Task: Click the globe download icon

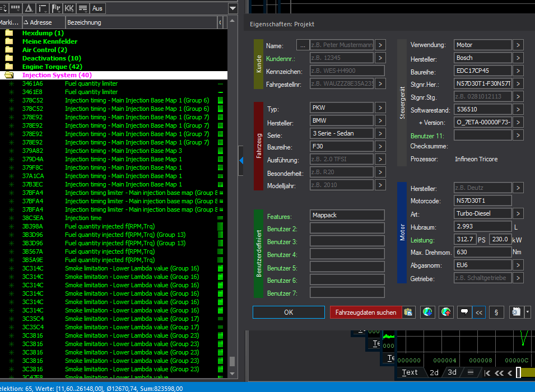Action: click(427, 312)
